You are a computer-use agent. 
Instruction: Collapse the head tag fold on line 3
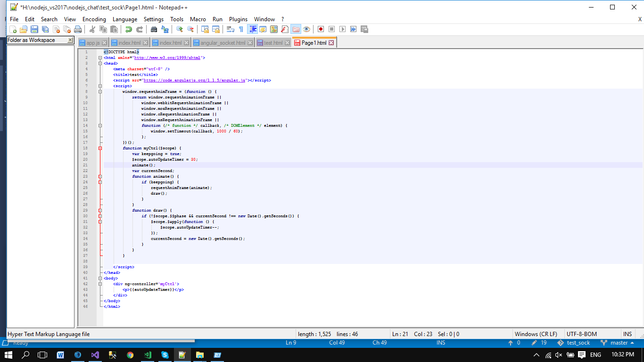[100, 63]
